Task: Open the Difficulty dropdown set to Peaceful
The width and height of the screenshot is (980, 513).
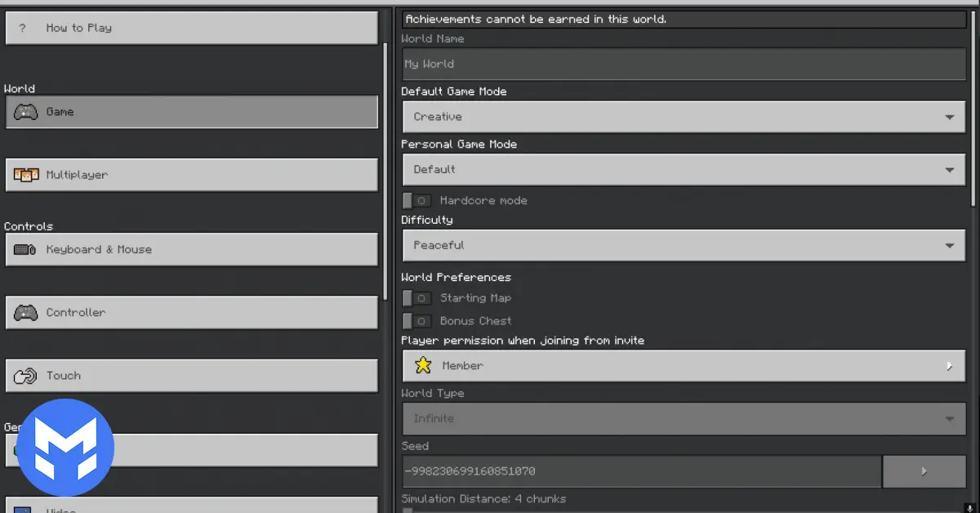Action: tap(684, 245)
